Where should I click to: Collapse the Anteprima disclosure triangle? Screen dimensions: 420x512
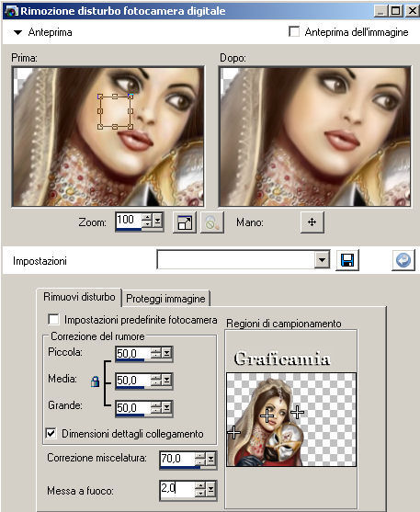[x=17, y=32]
